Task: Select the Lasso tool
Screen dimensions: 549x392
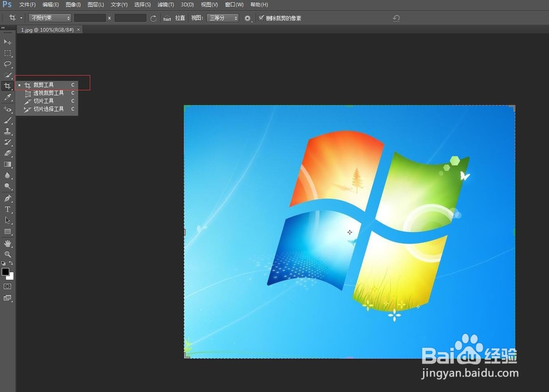Action: pyautogui.click(x=7, y=64)
